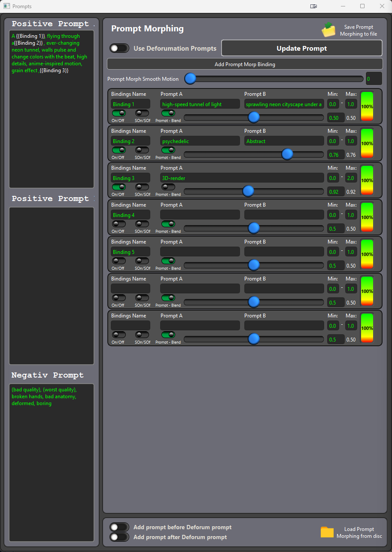
Task: Enable Add prompt after Deforum prompt
Action: (x=119, y=537)
